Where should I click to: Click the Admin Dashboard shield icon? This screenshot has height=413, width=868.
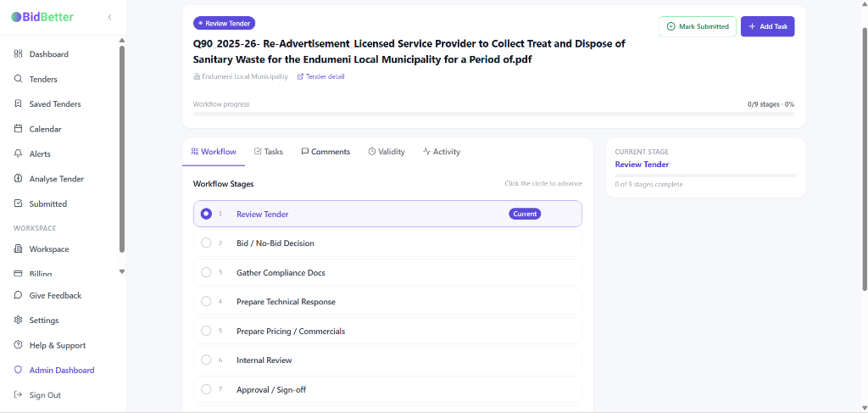pyautogui.click(x=19, y=370)
